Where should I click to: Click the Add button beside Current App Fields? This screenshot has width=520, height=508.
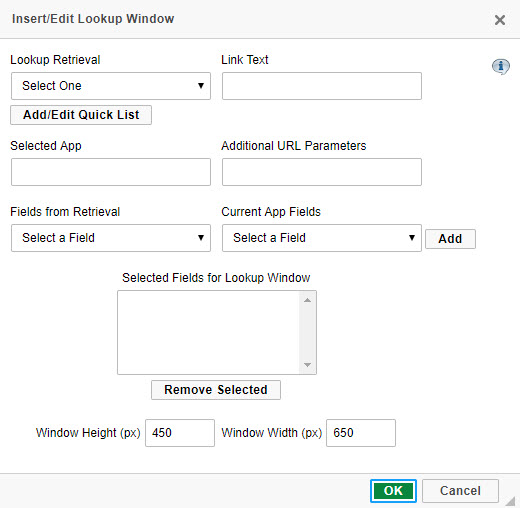click(x=450, y=239)
